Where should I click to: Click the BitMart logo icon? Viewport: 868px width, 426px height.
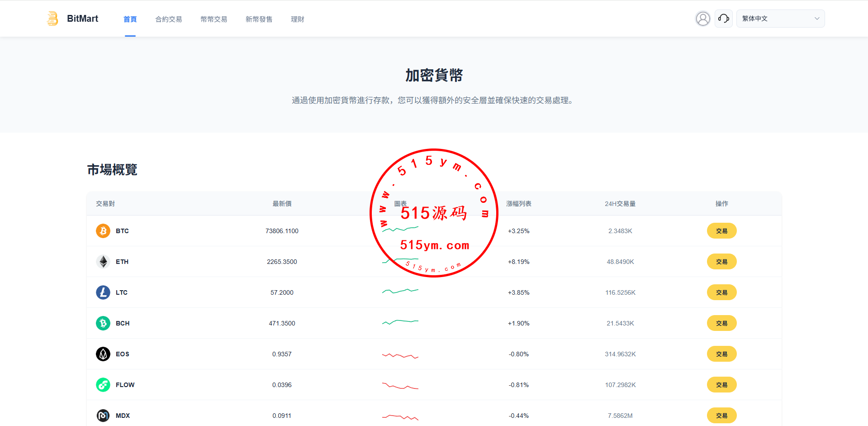[52, 19]
